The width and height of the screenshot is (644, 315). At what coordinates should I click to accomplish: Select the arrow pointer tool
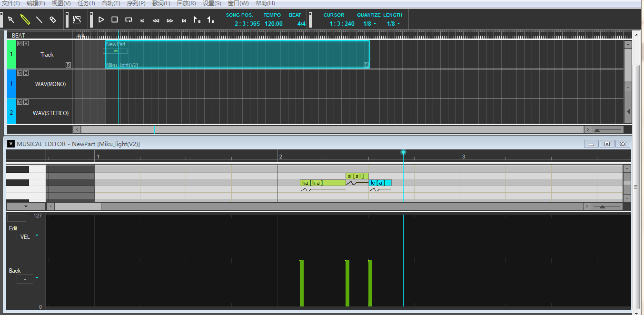11,20
